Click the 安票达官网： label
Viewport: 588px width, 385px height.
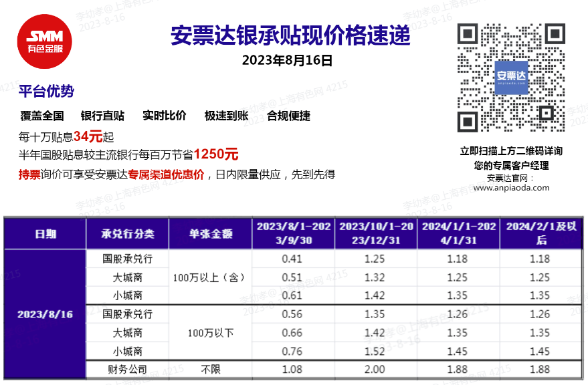click(510, 178)
